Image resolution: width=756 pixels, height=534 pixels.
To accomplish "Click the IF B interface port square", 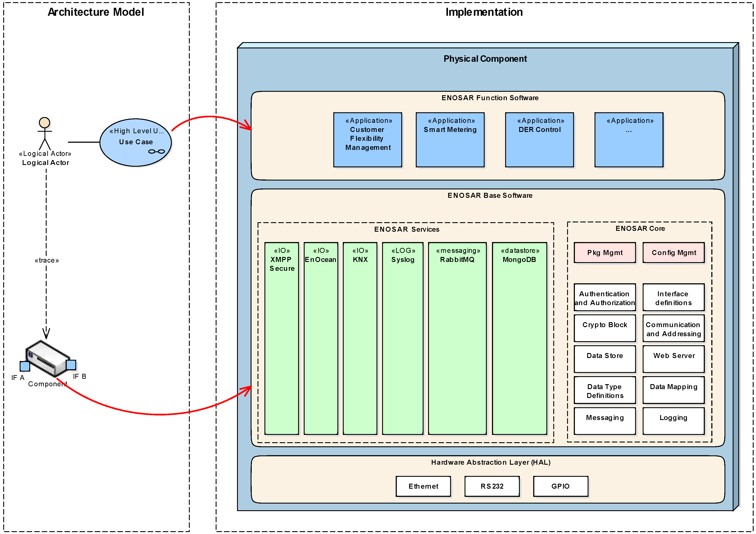I will pos(71,365).
